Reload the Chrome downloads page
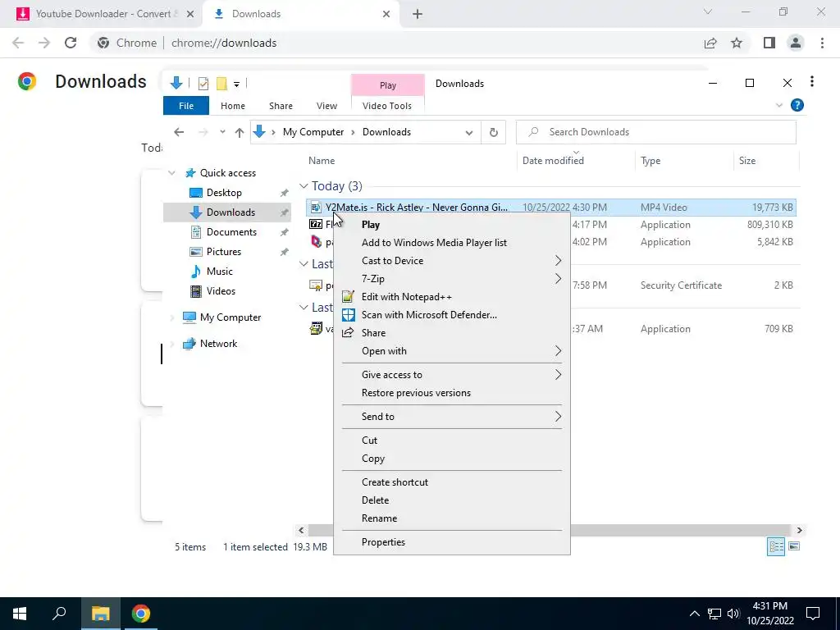The image size is (840, 630). [71, 43]
